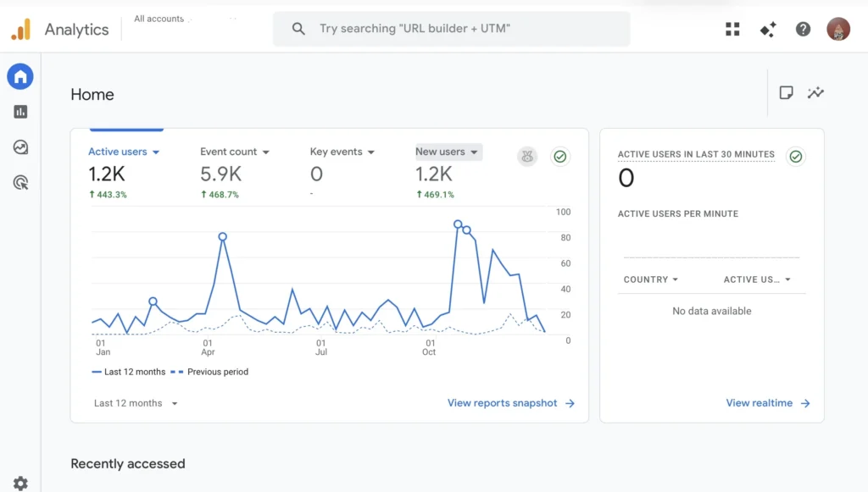Click the insights trend icon near top right
Viewport: 868px width, 492px height.
pyautogui.click(x=816, y=93)
